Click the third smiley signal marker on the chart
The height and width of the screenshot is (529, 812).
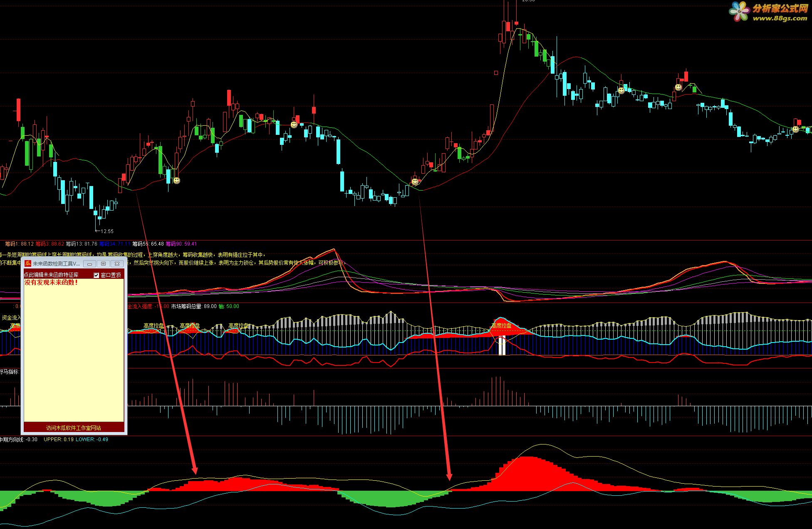tap(415, 181)
